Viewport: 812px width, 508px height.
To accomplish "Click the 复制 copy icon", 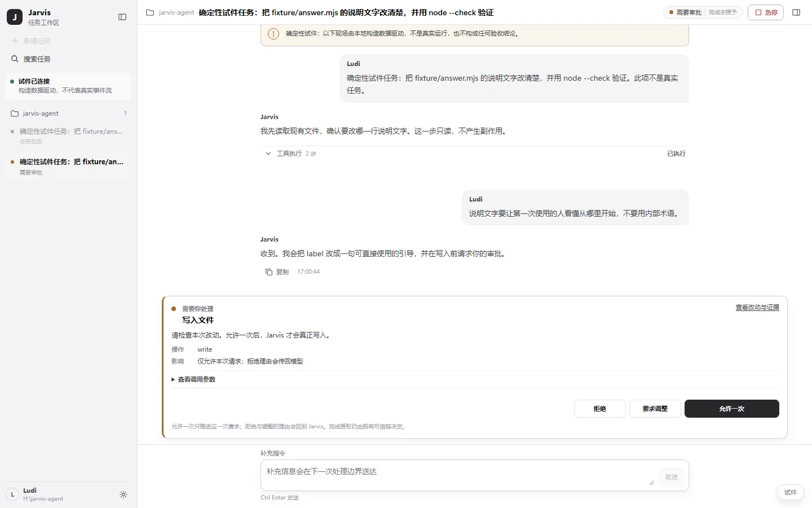I will [269, 272].
